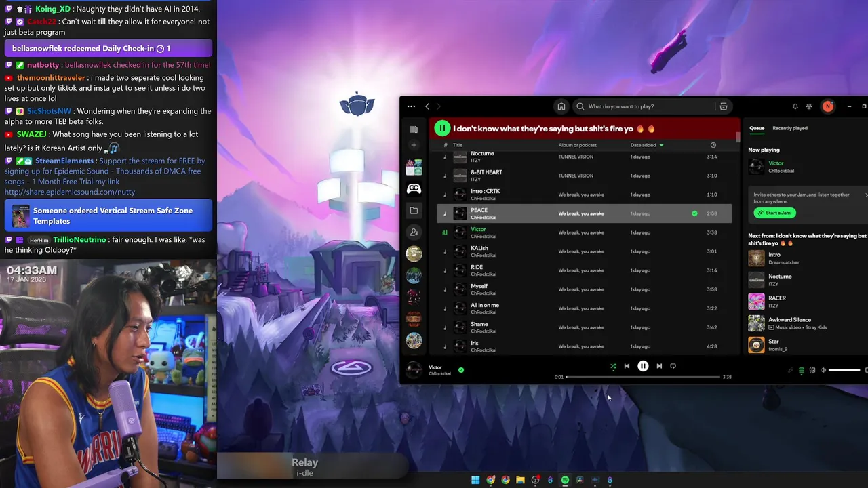868x488 pixels.
Task: Dismiss the Jam invitation card
Action: coord(866,195)
